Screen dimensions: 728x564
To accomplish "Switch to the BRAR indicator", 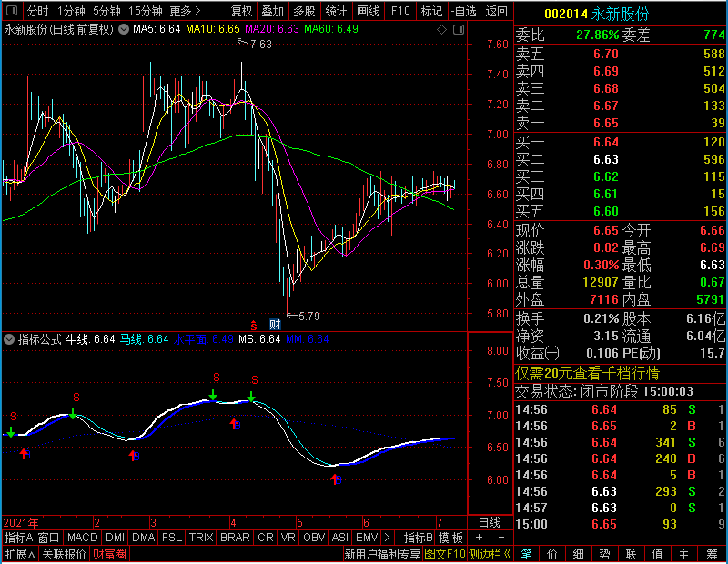I will tap(235, 538).
